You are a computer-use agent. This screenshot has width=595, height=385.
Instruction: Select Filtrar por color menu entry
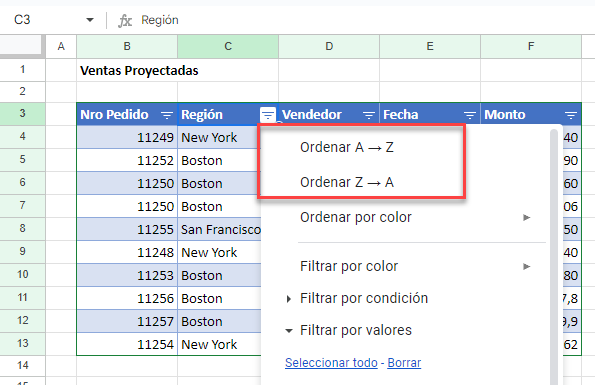point(349,266)
